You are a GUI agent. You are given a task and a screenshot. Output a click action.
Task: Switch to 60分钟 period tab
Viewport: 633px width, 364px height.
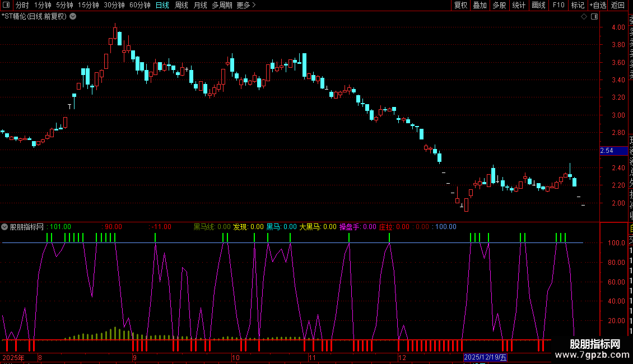coord(139,5)
